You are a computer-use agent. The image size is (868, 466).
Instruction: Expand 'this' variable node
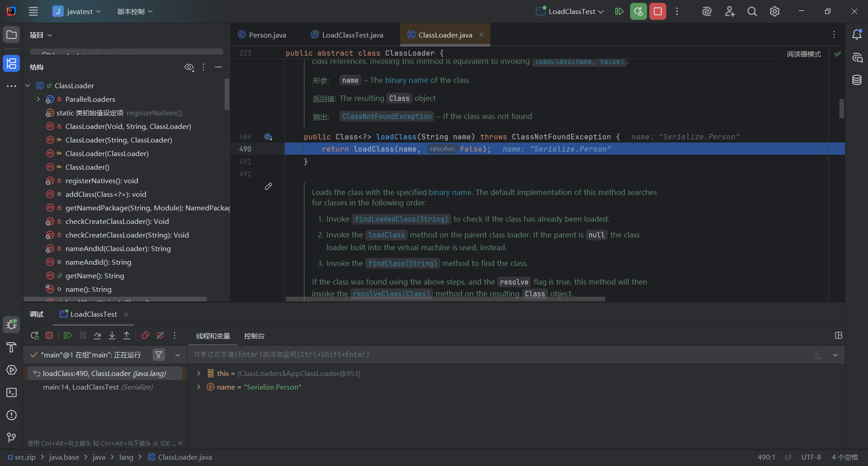tap(198, 373)
